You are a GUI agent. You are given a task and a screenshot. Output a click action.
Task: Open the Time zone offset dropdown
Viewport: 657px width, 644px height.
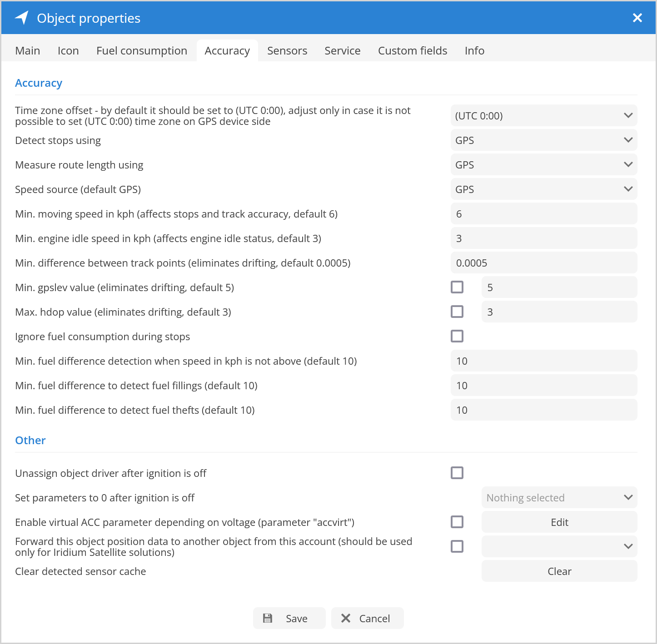click(x=543, y=116)
